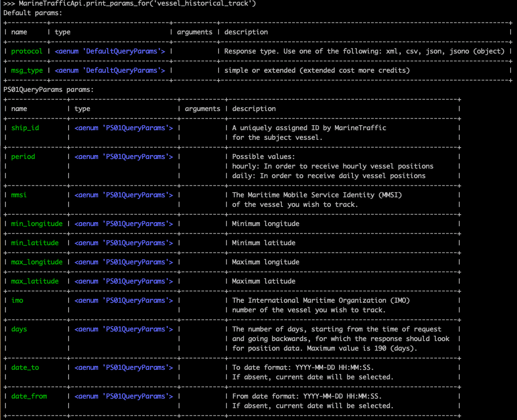Click 'for the subject vessel.' line
The height and width of the screenshot is (420, 517).
tap(277, 138)
